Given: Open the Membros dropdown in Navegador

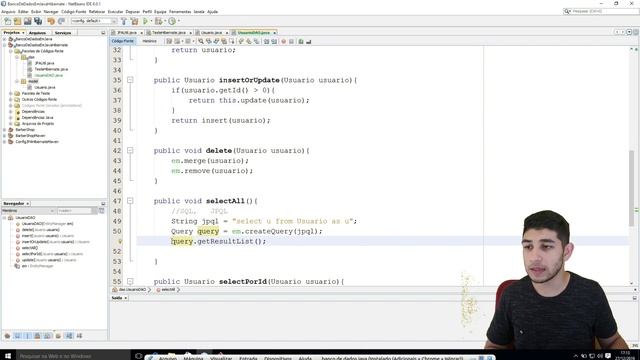Looking at the screenshot, I should click(28, 211).
